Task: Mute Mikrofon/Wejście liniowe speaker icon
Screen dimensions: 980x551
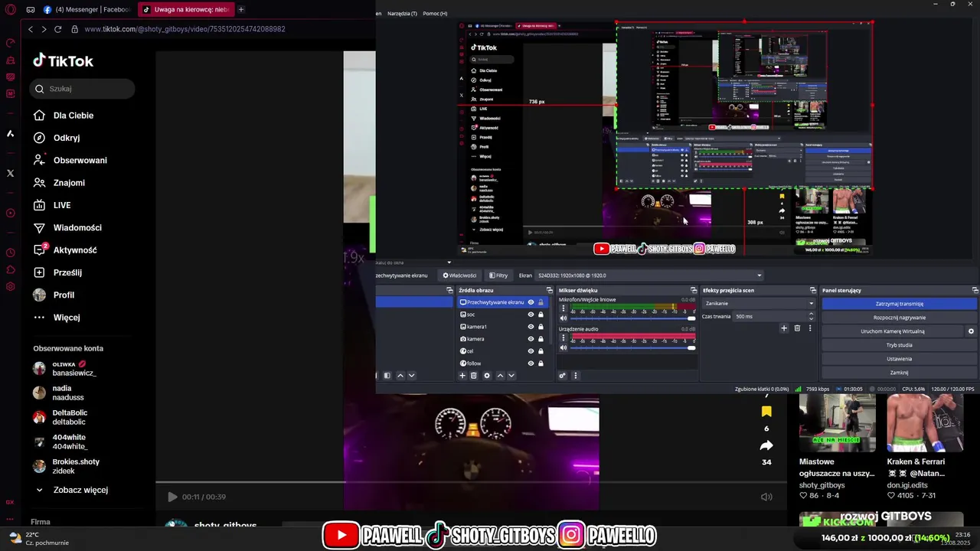Action: coord(563,318)
